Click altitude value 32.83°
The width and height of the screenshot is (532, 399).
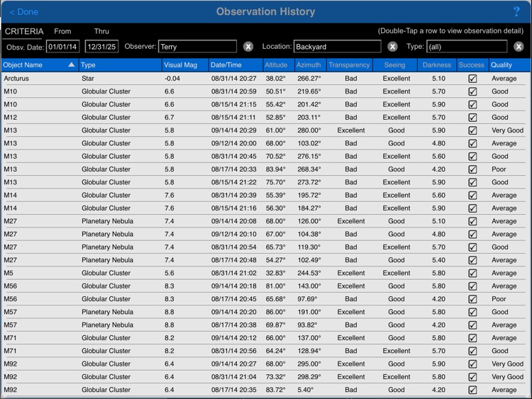pos(275,273)
